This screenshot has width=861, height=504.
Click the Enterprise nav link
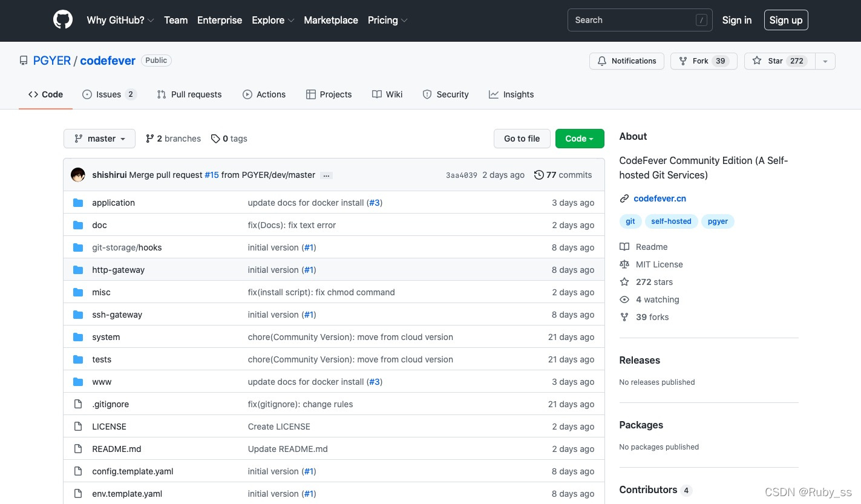point(220,20)
